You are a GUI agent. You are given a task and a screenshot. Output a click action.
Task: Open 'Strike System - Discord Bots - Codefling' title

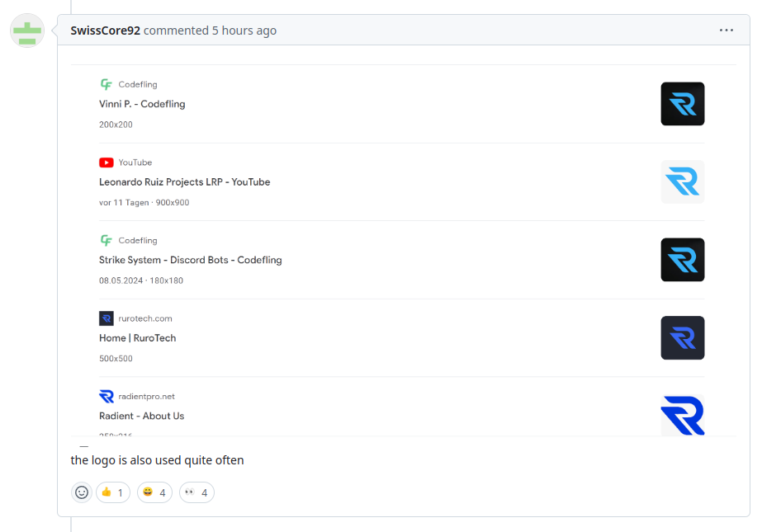click(191, 260)
